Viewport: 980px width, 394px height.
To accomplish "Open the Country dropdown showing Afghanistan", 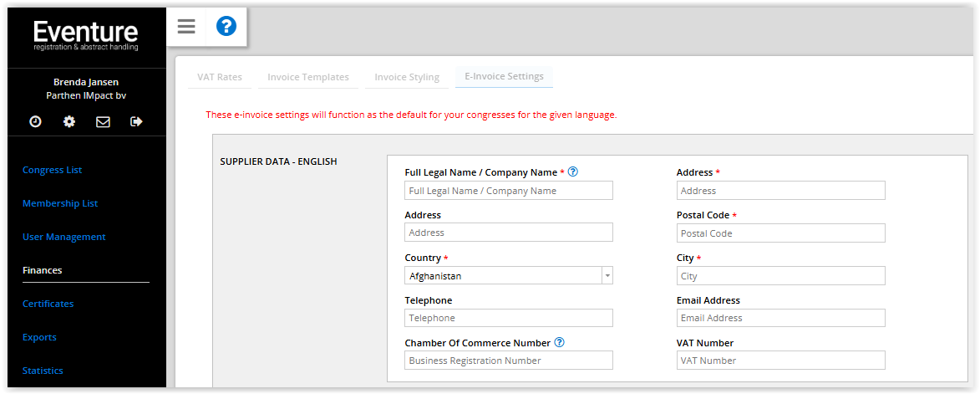I will 508,276.
